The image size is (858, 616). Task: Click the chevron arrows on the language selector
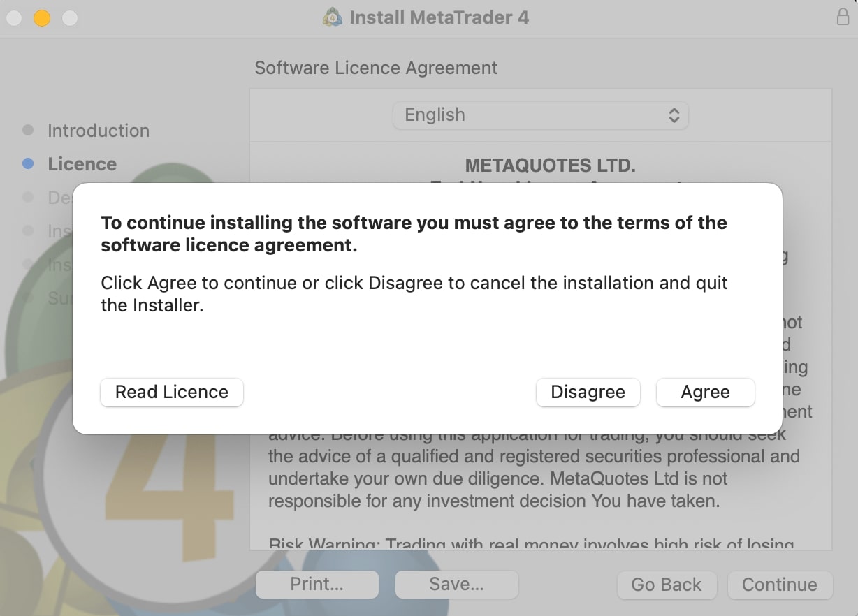click(x=674, y=115)
